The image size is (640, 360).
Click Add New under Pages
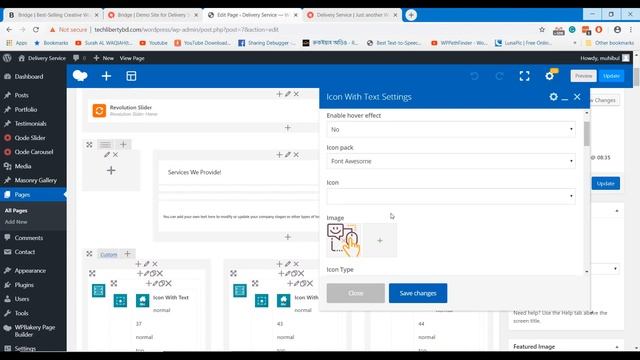pyautogui.click(x=16, y=222)
